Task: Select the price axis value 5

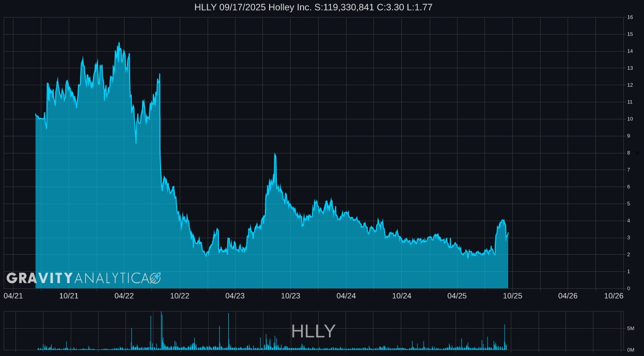Action: click(x=629, y=204)
